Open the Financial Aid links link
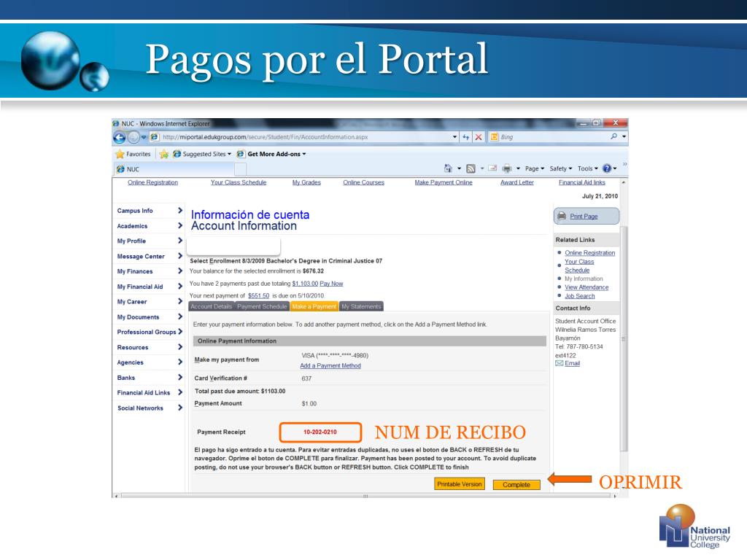Image resolution: width=747 pixels, height=560 pixels. (581, 182)
